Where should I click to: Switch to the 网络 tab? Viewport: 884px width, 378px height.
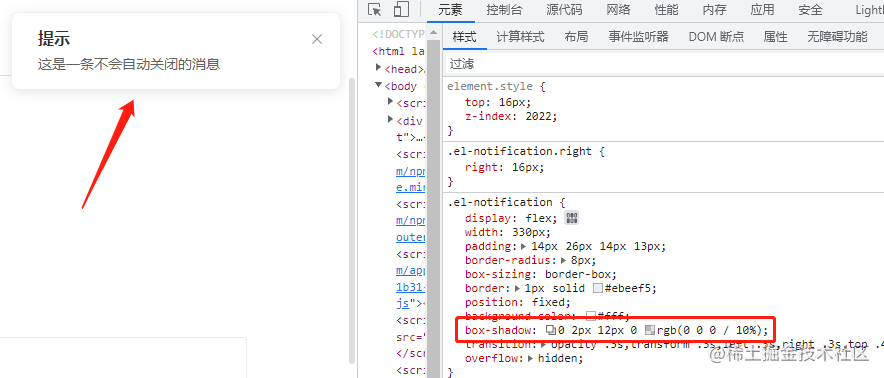click(618, 10)
